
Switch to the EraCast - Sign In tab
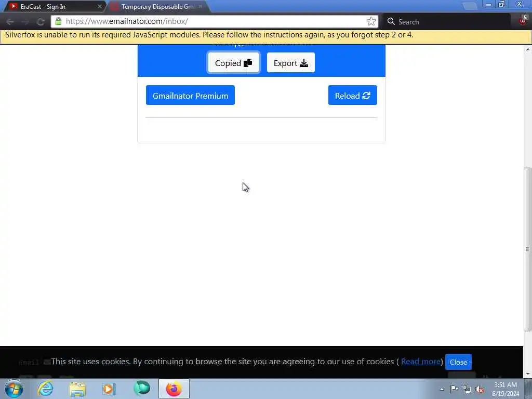point(54,6)
